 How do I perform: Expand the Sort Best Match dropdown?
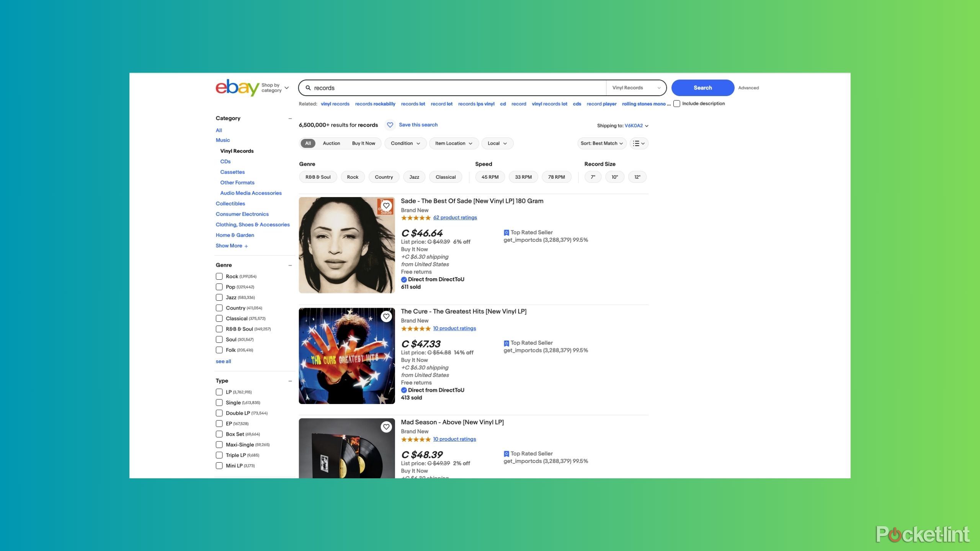coord(601,143)
